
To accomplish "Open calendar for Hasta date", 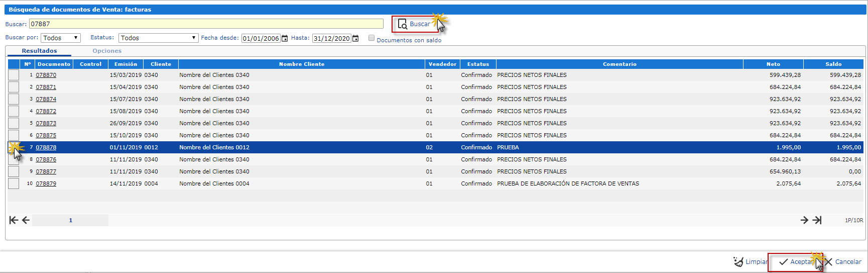I will 355,38.
